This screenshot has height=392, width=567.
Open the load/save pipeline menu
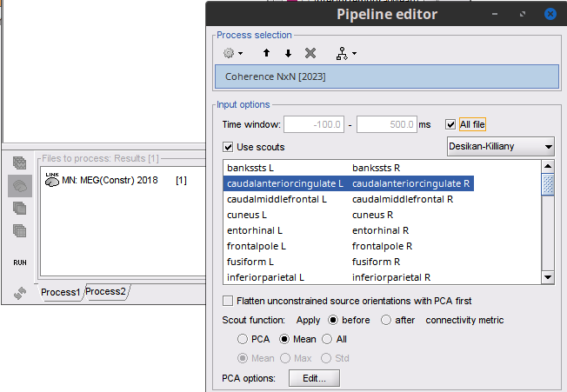pyautogui.click(x=345, y=53)
